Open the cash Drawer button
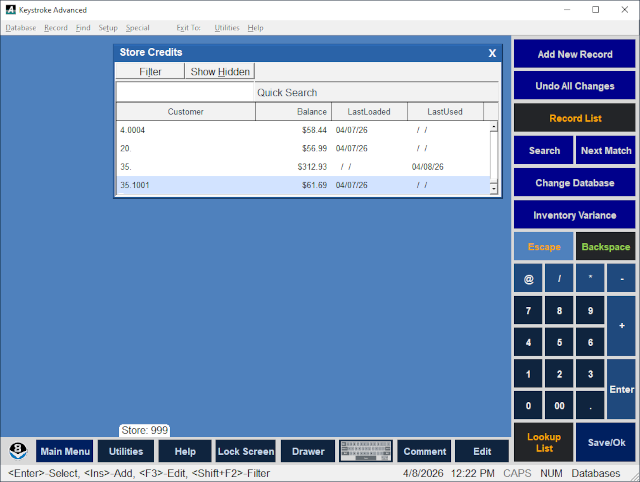 [307, 451]
